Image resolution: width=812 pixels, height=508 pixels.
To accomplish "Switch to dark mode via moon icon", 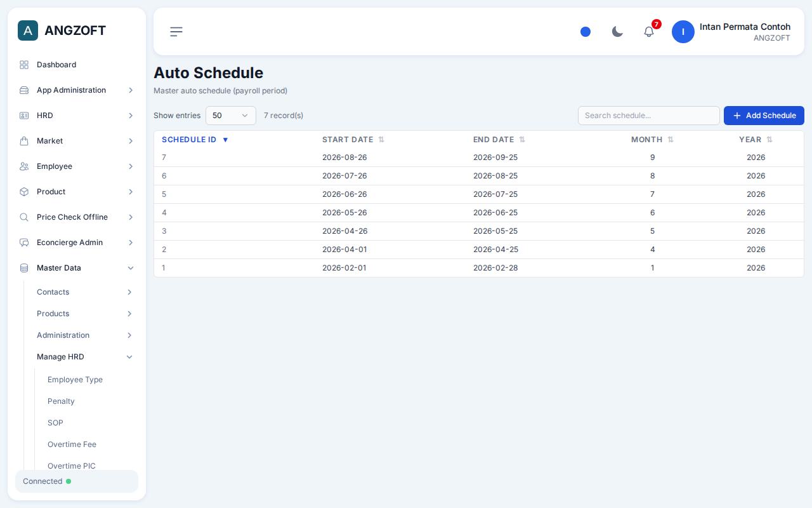I will pos(617,32).
